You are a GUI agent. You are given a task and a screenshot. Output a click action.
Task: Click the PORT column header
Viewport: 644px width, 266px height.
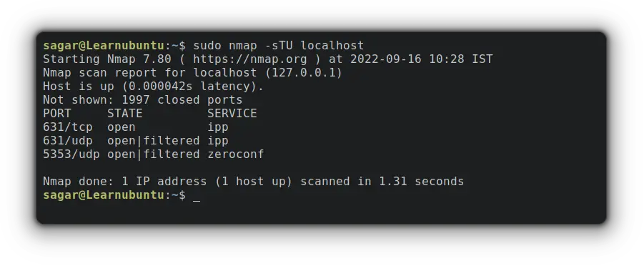pyautogui.click(x=57, y=114)
